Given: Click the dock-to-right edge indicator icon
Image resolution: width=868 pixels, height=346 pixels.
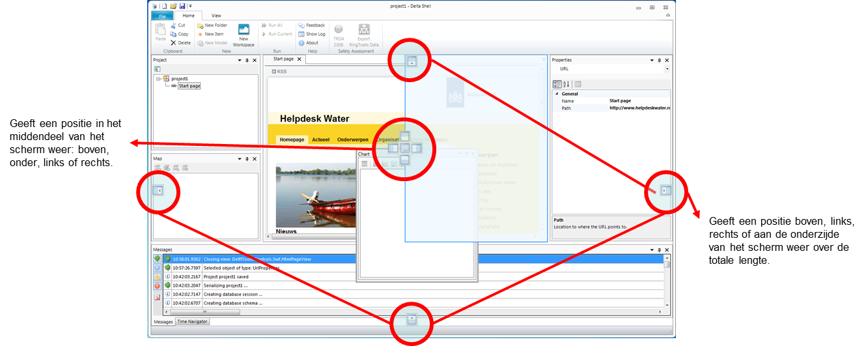Looking at the screenshot, I should coord(665,190).
